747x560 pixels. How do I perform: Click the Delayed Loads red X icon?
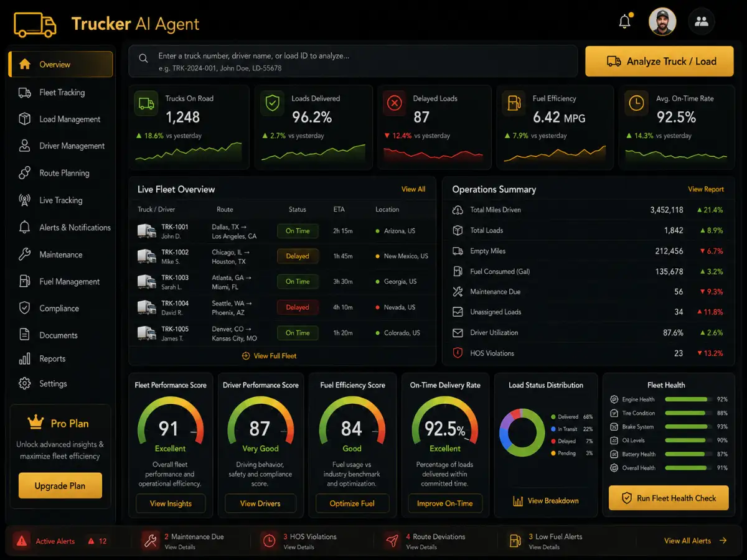394,104
